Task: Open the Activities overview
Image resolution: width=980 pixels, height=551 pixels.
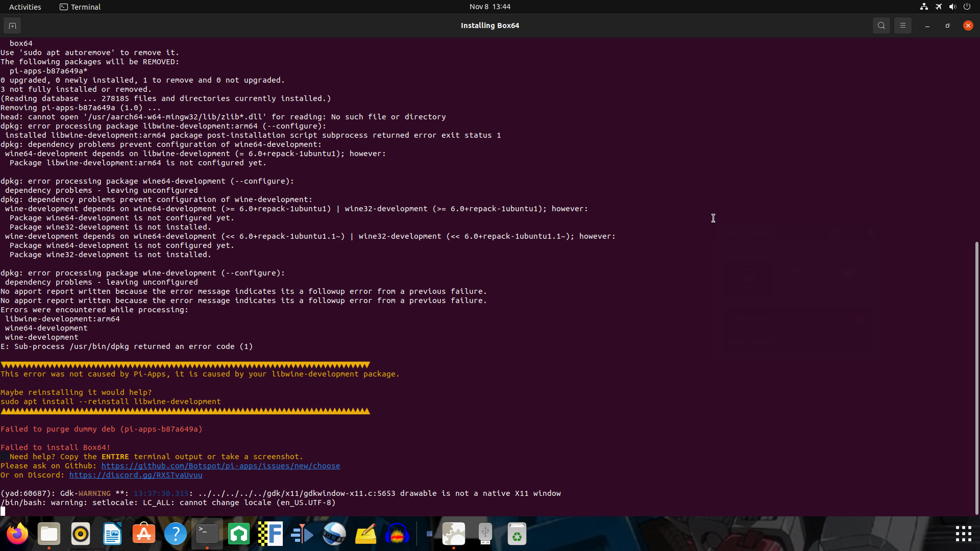Action: tap(25, 7)
